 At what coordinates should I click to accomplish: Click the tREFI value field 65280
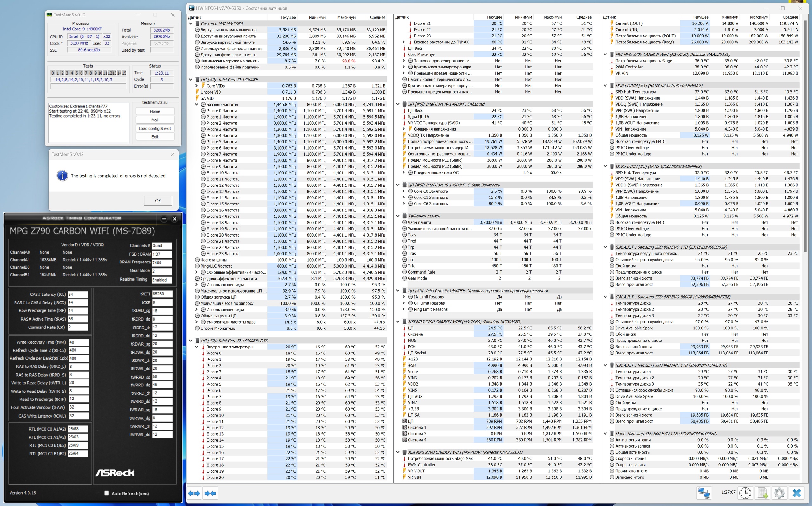pyautogui.click(x=162, y=294)
